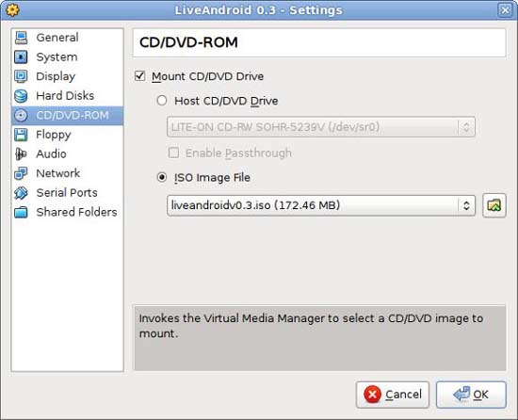
Task: Click the Mount CD/DVD Drive label
Action: tap(207, 76)
